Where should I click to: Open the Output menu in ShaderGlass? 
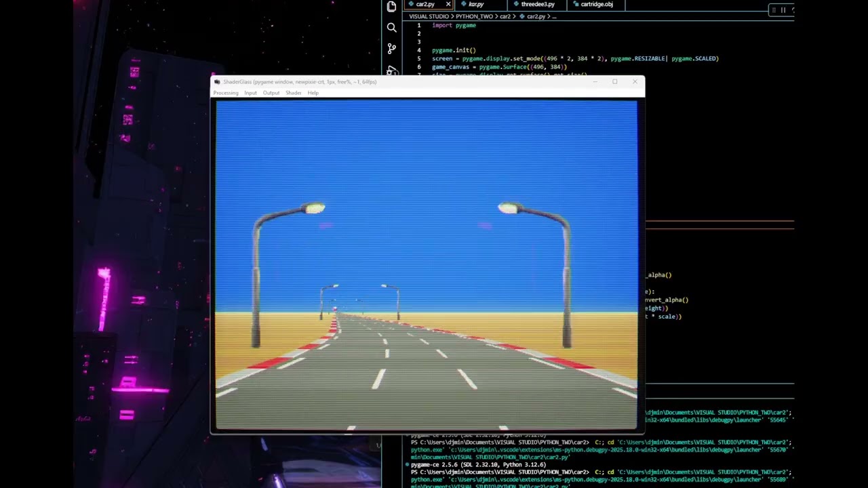(x=271, y=93)
